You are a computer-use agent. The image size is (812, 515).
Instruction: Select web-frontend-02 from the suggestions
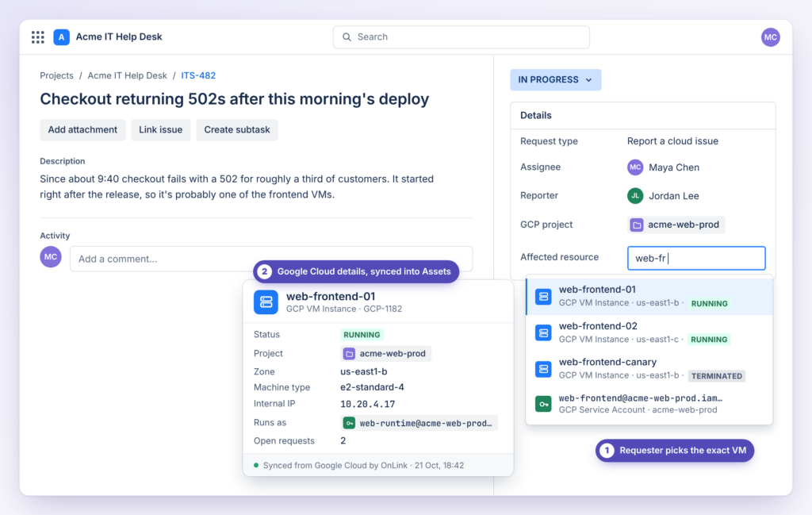(649, 332)
